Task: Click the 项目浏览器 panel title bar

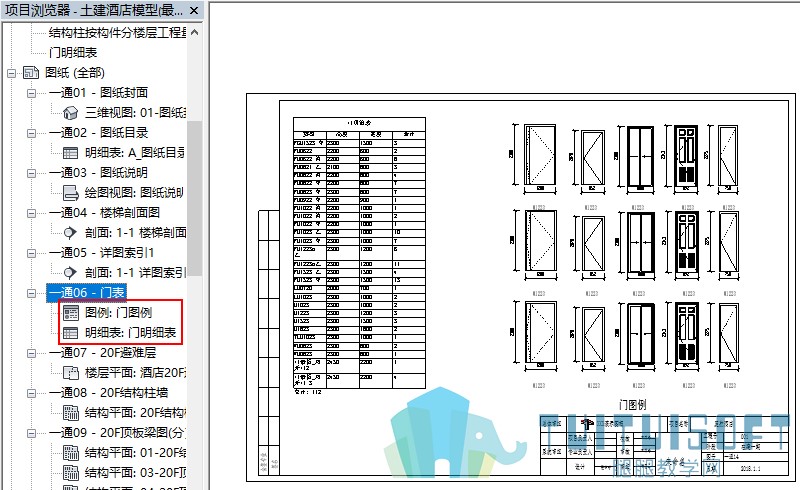Action: point(102,10)
